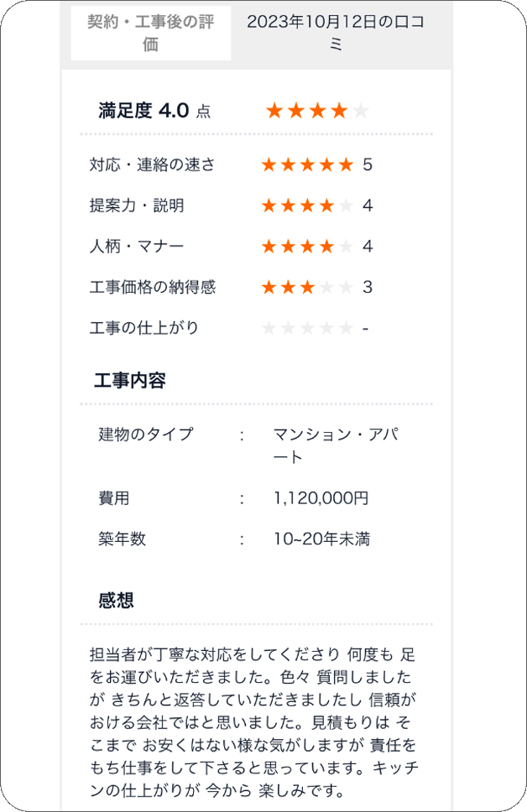
Task: Click the 対応・連絡の速さ five-star rating
Action: click(307, 165)
